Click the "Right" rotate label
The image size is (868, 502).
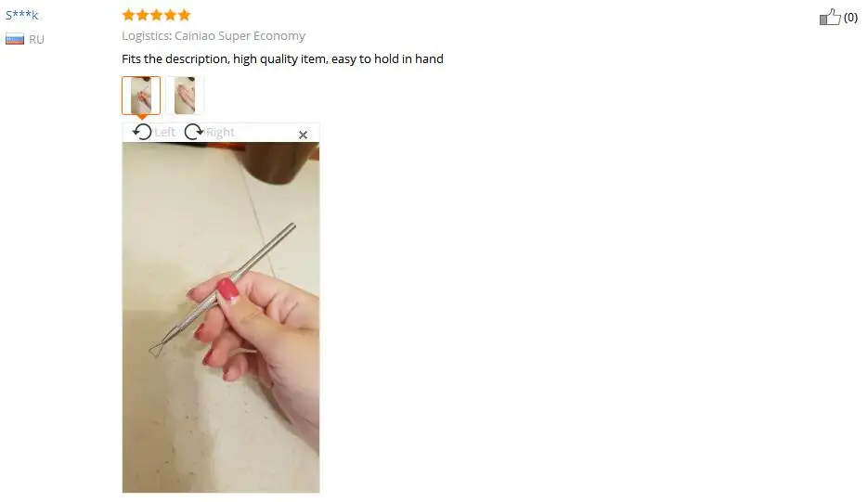pos(220,133)
